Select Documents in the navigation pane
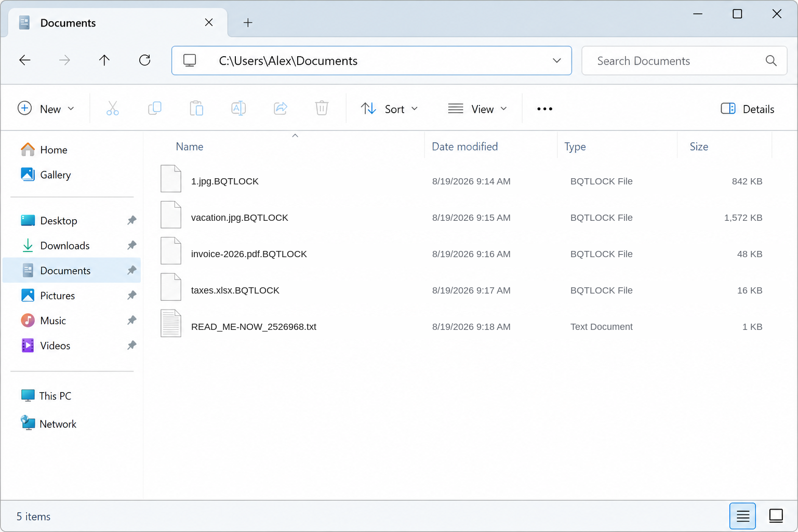798x532 pixels. [x=72, y=270]
